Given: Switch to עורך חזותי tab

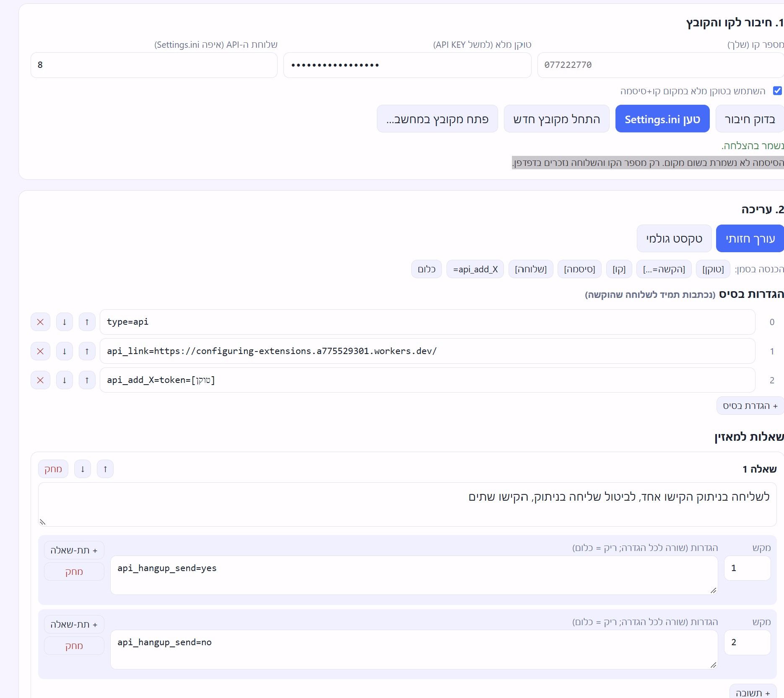Looking at the screenshot, I should [750, 238].
